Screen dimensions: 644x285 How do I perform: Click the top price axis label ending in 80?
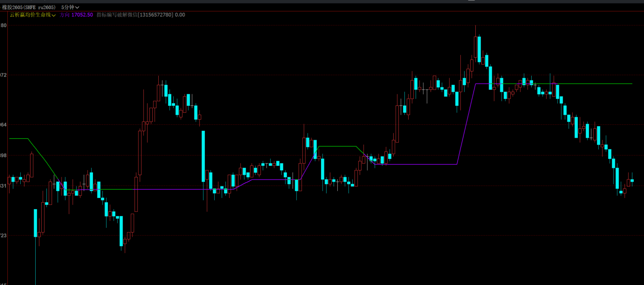point(3,26)
